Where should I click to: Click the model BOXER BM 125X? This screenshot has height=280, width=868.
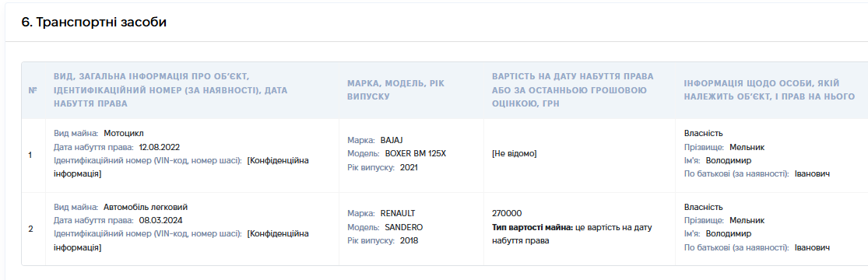415,154
